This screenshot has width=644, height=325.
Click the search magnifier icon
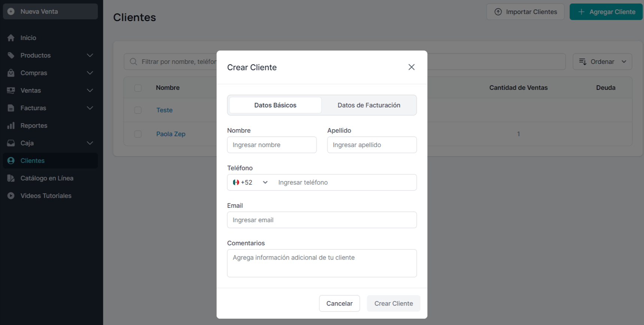[133, 62]
